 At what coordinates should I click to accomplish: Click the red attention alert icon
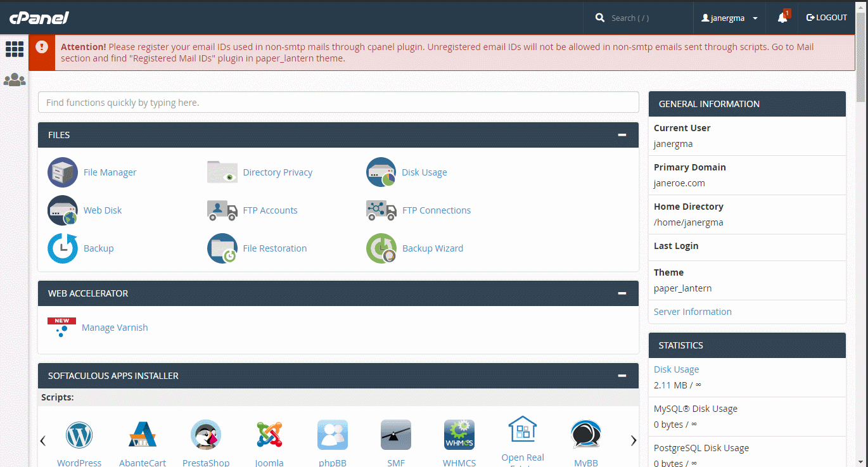tap(42, 47)
